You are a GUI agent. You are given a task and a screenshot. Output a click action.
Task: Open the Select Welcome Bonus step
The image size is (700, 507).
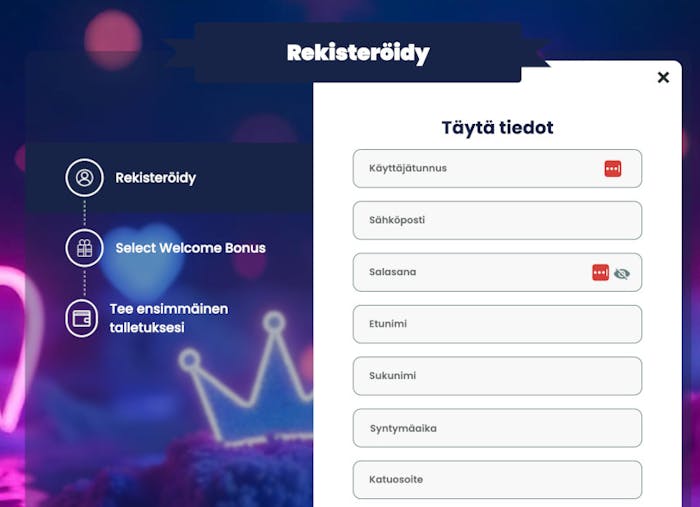pos(190,247)
